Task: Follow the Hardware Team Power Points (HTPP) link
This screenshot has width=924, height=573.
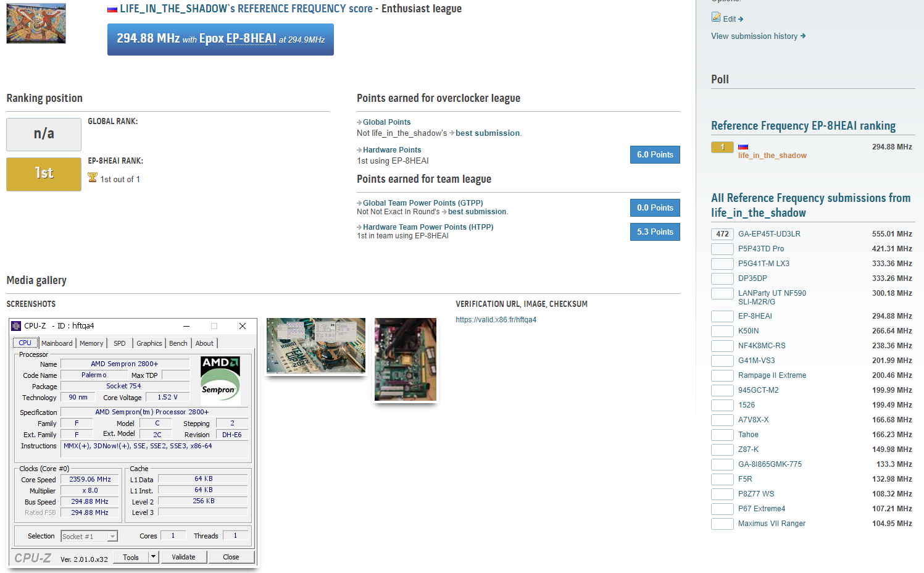Action: pyautogui.click(x=428, y=227)
